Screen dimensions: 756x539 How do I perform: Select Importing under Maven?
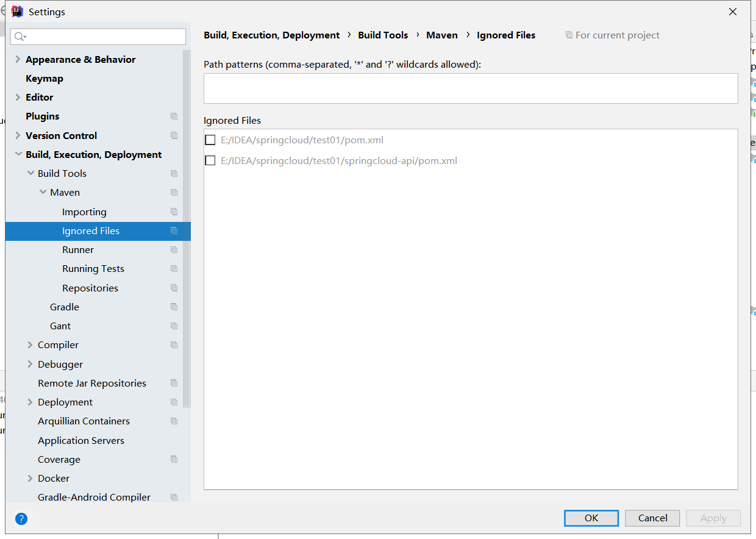[x=84, y=212]
